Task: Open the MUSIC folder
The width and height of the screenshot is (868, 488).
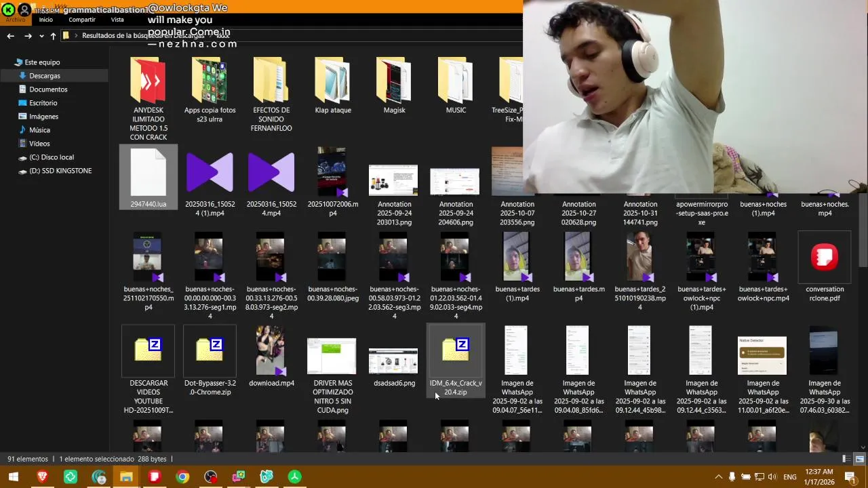Action: (456, 86)
